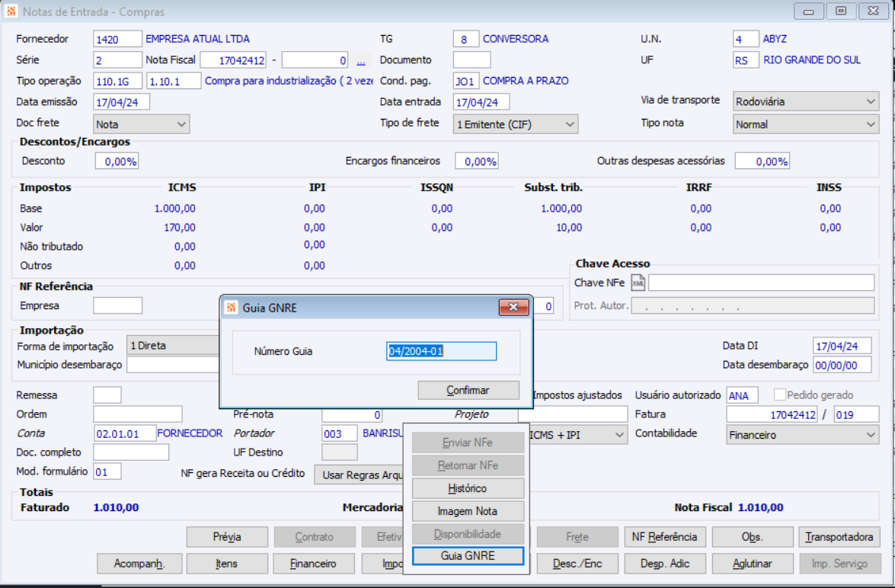Click the Confirmar button
895x588 pixels.
tap(468, 390)
